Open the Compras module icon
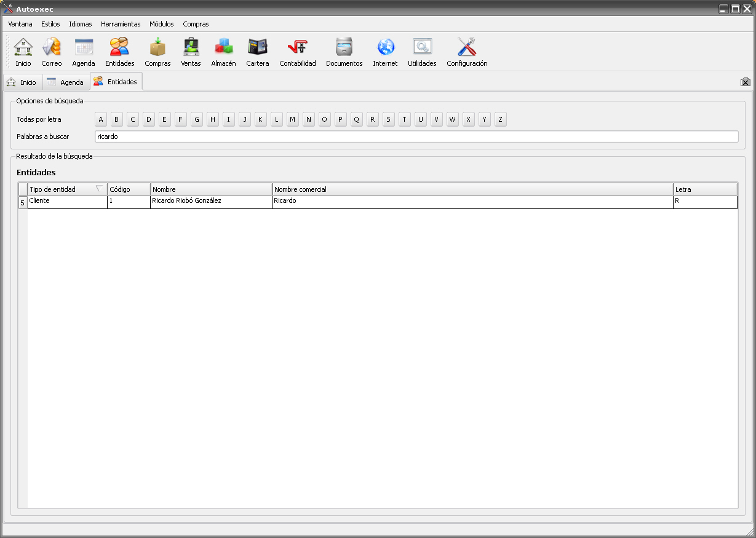756x538 pixels. point(157,52)
